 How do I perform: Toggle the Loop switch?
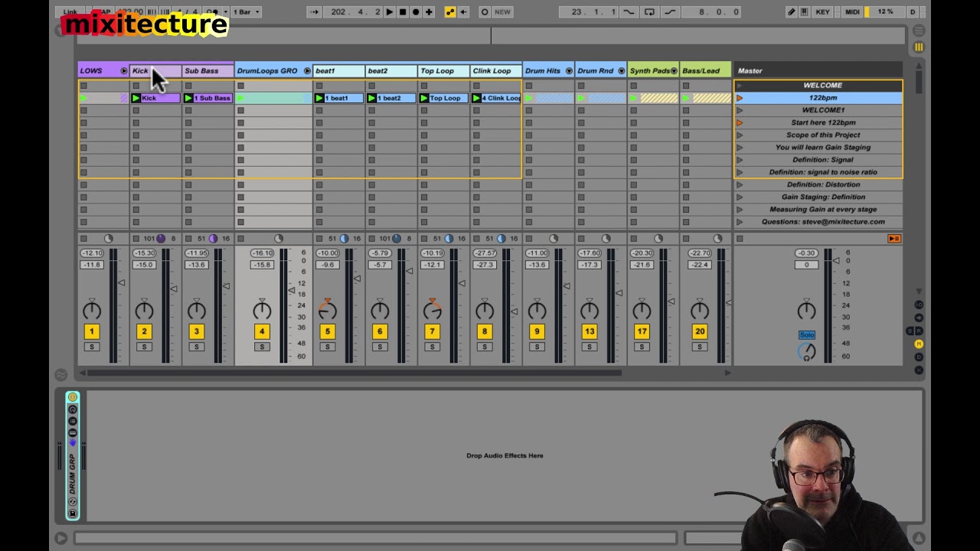pos(649,11)
